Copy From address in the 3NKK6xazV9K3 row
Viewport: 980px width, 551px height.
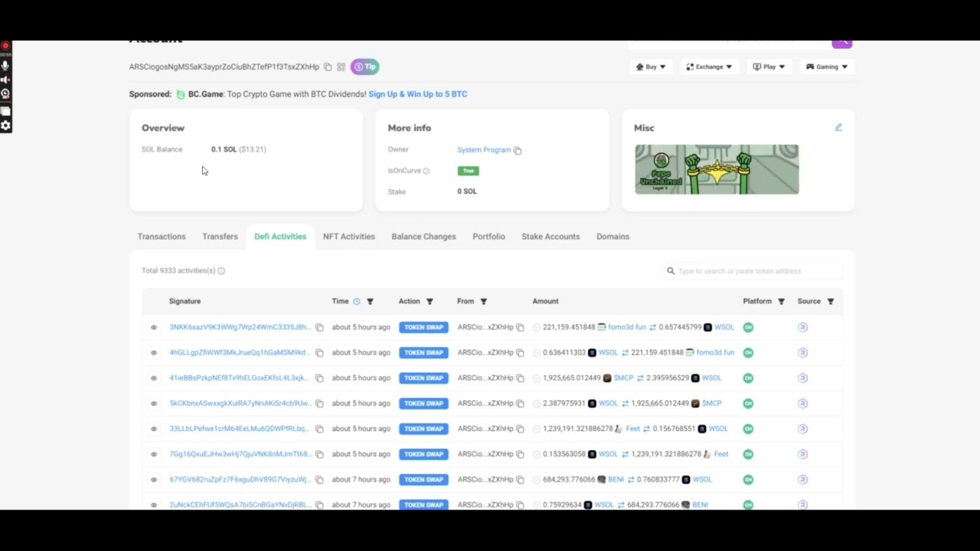(x=520, y=328)
